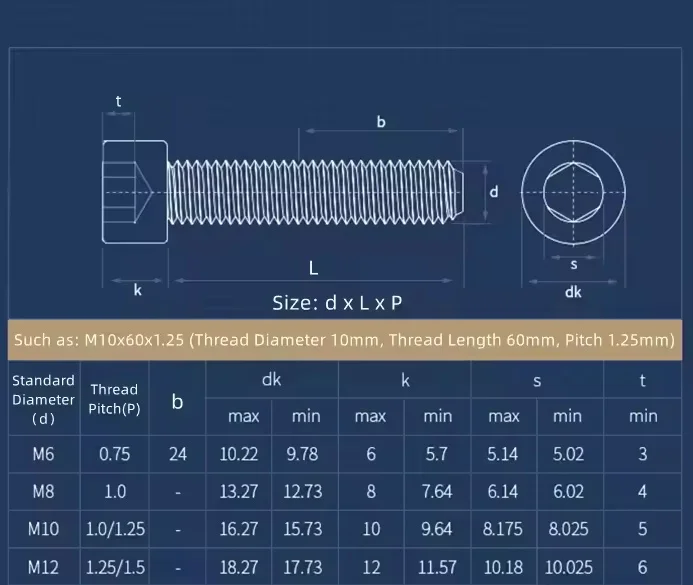
Task: Click the 'k' label below screw head
Action: pos(137,290)
